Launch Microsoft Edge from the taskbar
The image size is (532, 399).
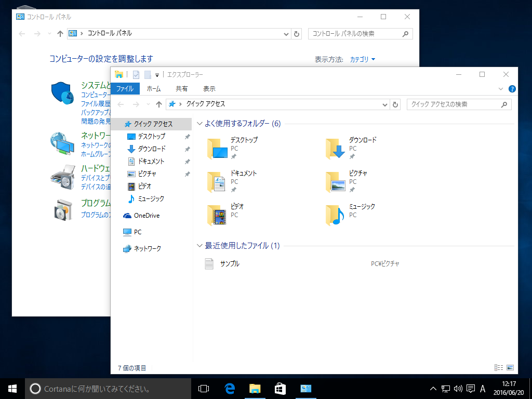coord(229,388)
